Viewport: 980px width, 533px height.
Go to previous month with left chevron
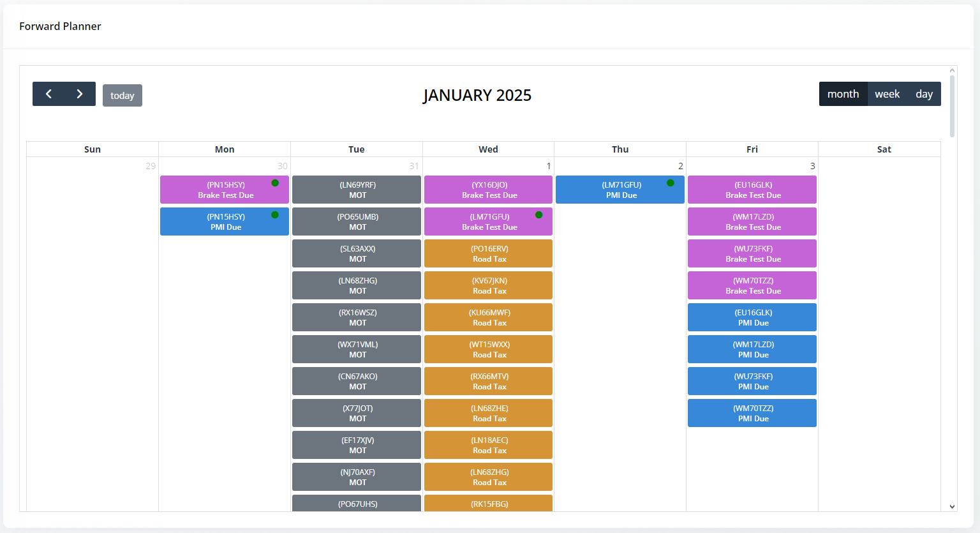coord(48,94)
